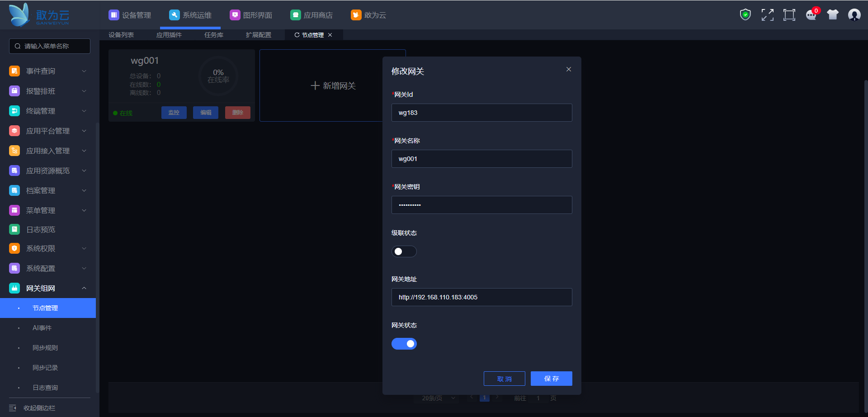
Task: Click the 敢为云 orange icon in top navigation
Action: (356, 15)
